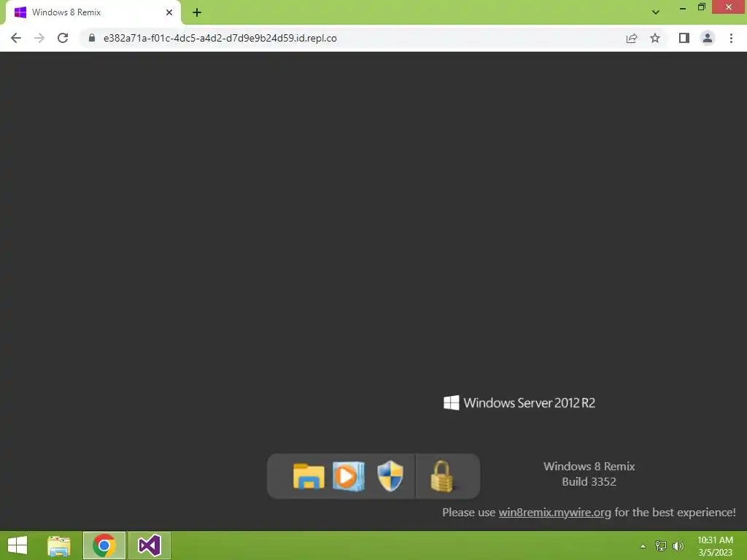
Task: Click the repl.co address bar
Action: point(352,38)
